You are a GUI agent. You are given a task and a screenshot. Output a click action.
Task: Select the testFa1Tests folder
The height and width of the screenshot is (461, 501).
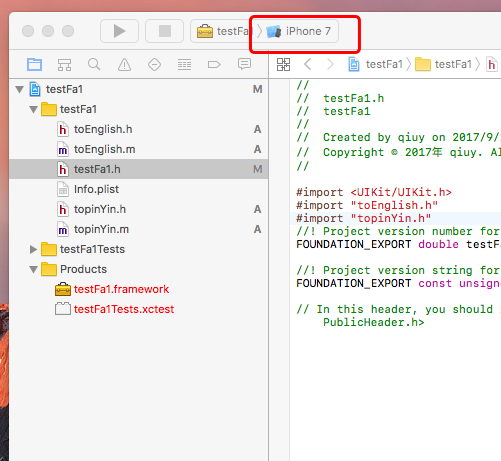click(139, 249)
